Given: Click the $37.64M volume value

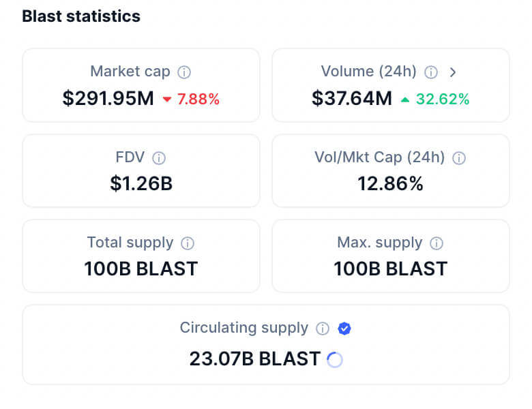Looking at the screenshot, I should [x=352, y=100].
